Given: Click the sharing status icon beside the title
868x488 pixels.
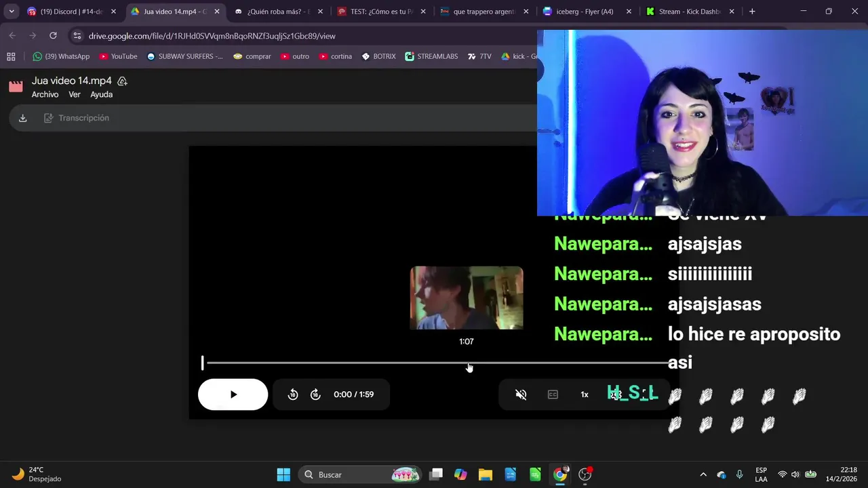Looking at the screenshot, I should point(122,81).
